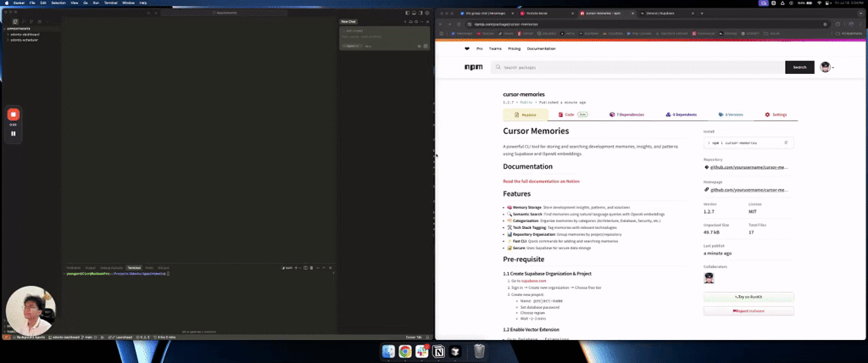Click the Search button on npm
The image size is (868, 363).
coord(799,67)
